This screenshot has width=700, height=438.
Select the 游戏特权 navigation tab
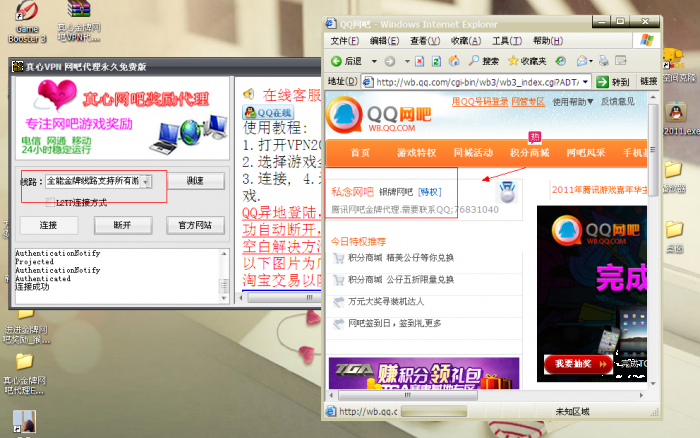click(417, 153)
